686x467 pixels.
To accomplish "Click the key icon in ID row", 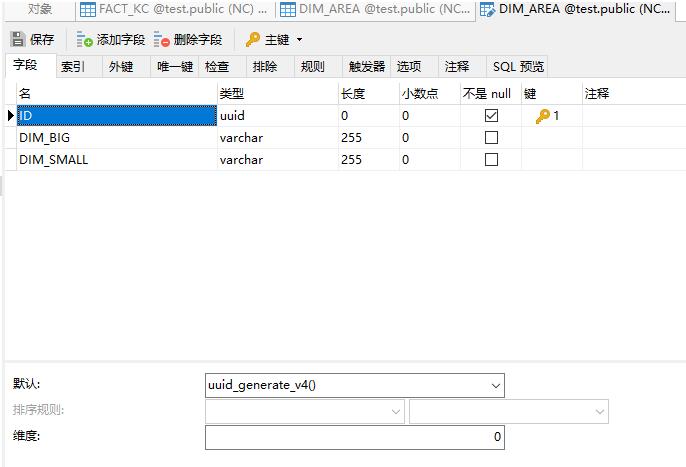I will (x=543, y=116).
